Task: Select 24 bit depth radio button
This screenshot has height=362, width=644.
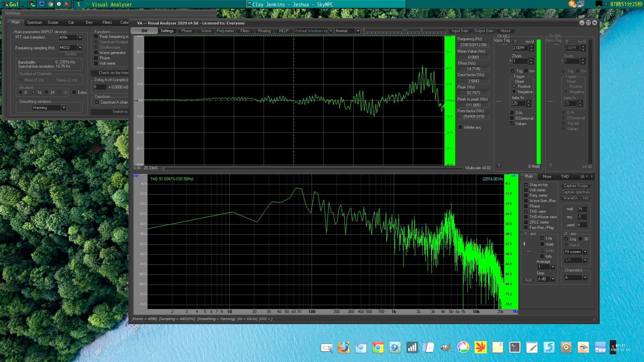Action: pyautogui.click(x=47, y=92)
